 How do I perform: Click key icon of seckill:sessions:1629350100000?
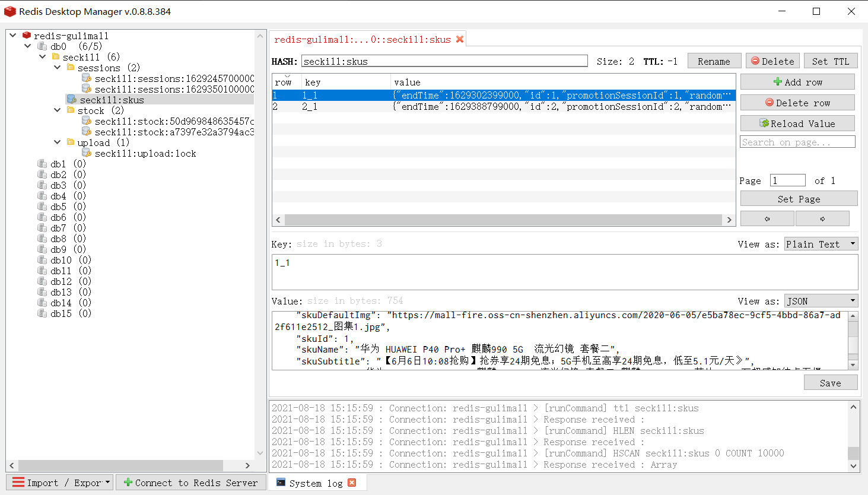[87, 89]
